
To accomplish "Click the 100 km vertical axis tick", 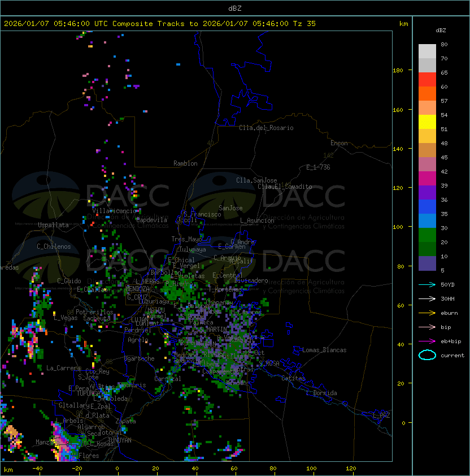I will [x=398, y=227].
